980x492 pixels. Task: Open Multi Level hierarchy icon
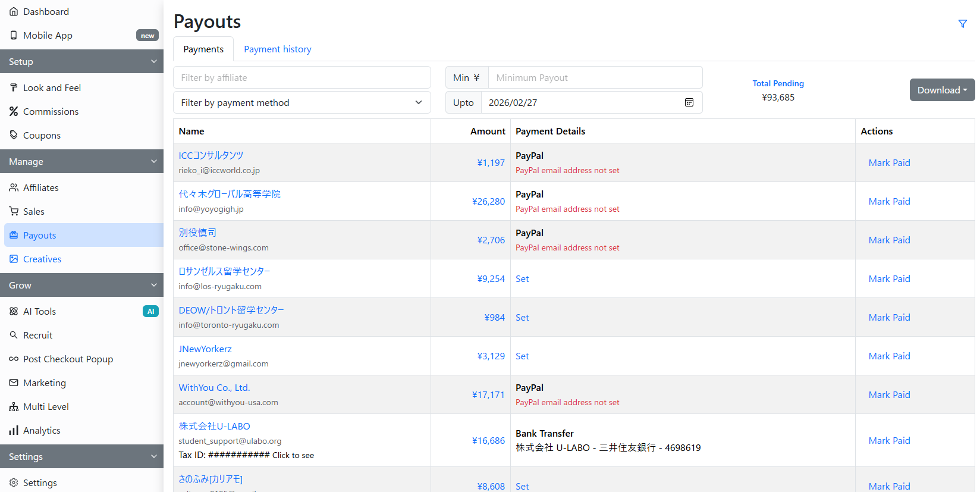pyautogui.click(x=14, y=407)
